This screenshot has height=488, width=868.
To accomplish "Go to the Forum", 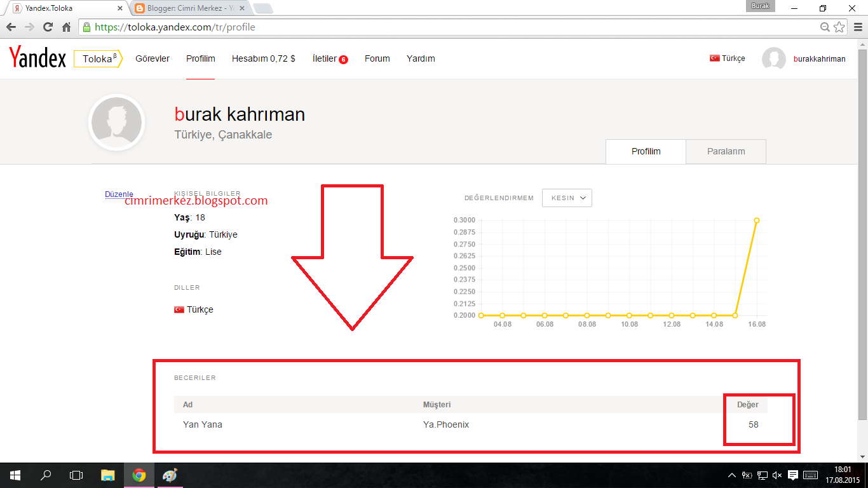I will click(377, 58).
